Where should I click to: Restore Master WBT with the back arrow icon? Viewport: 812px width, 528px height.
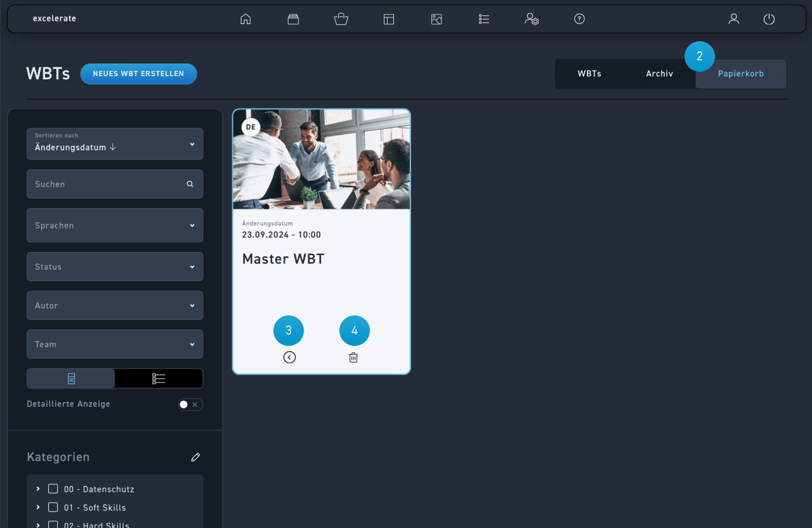pyautogui.click(x=289, y=357)
